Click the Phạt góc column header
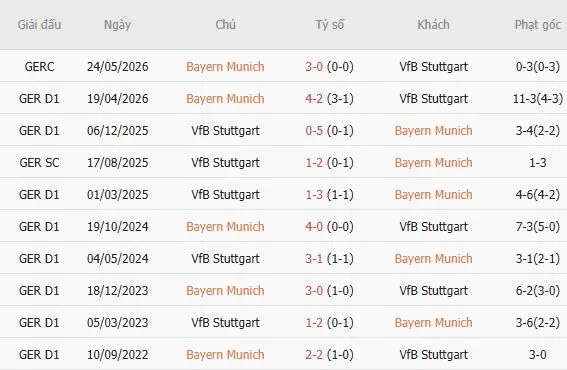 coord(538,25)
